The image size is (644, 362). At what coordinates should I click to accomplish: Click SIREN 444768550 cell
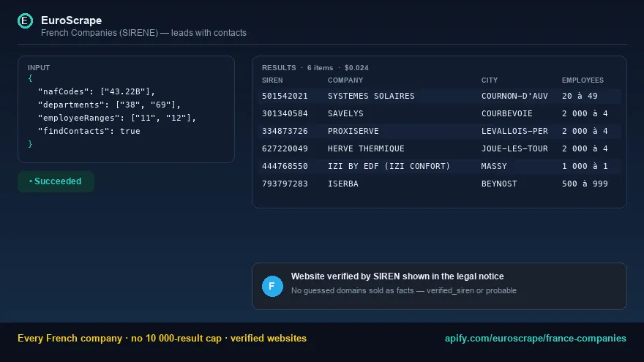point(285,166)
